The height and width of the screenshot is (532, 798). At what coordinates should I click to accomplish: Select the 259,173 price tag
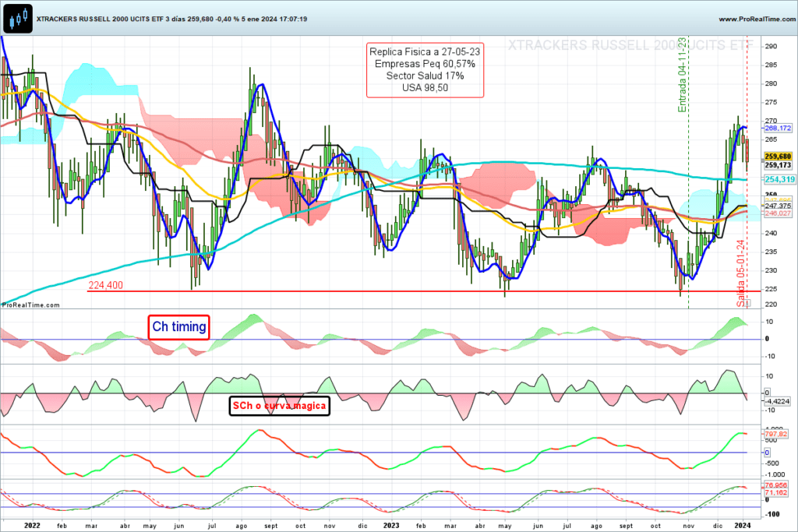(x=778, y=165)
